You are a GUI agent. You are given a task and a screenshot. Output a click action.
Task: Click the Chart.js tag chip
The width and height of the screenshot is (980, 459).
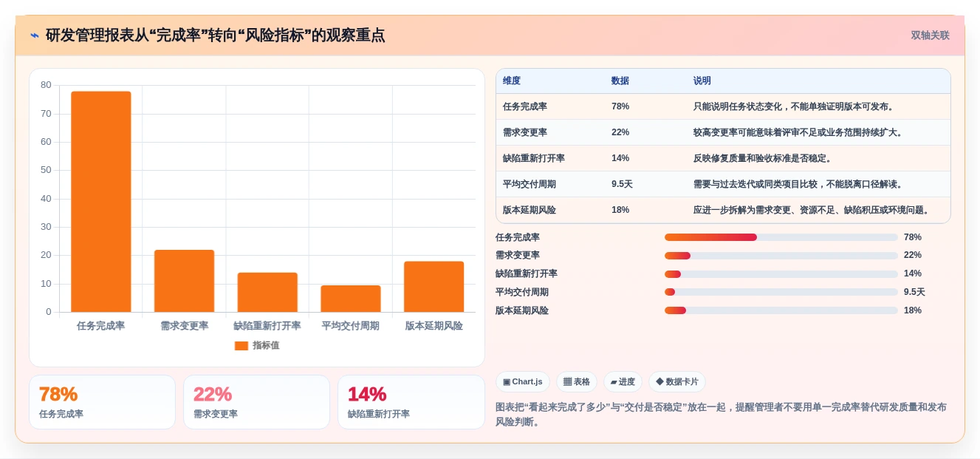coord(523,382)
